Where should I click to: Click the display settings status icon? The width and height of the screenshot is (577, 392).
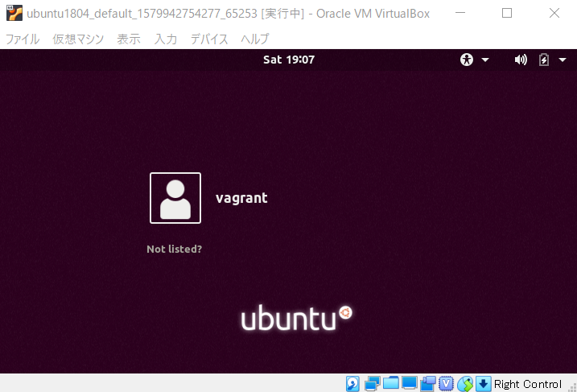[x=409, y=383]
